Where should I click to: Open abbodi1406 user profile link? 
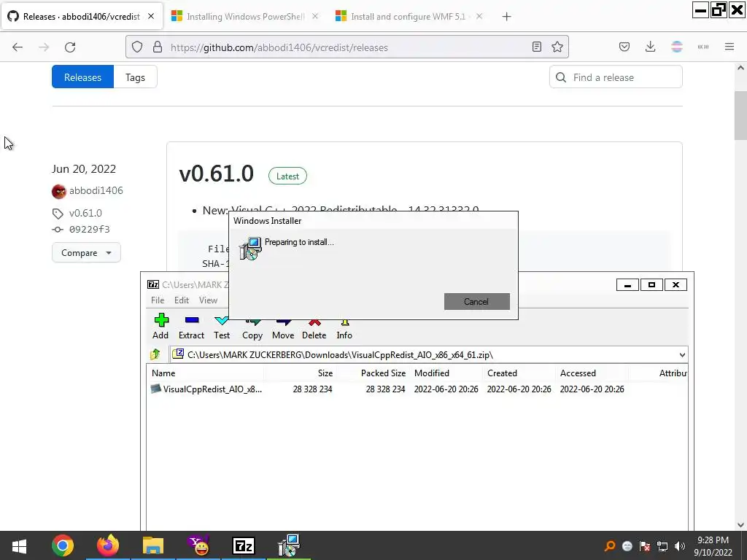pyautogui.click(x=96, y=190)
